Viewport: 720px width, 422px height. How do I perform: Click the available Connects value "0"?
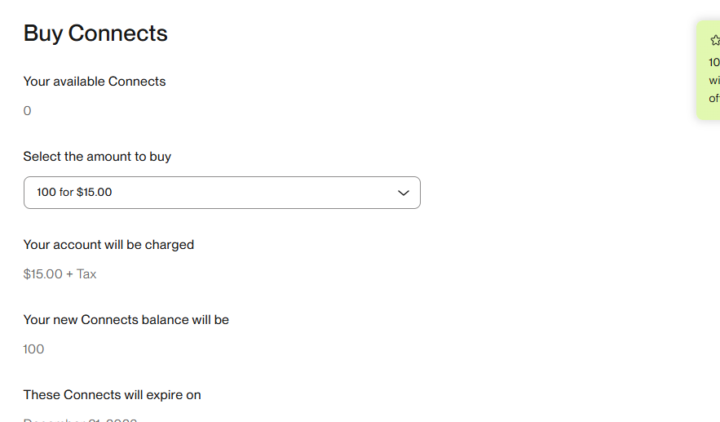point(27,111)
